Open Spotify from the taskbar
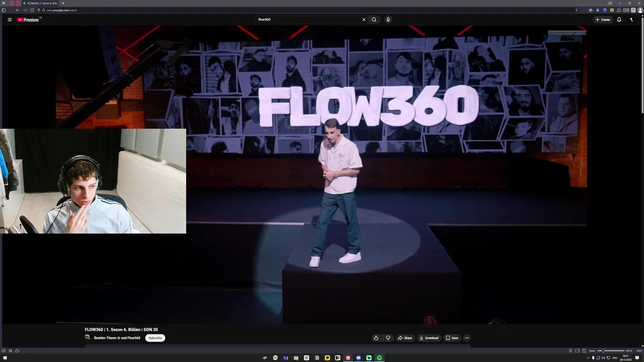The image size is (644, 362). point(379,357)
